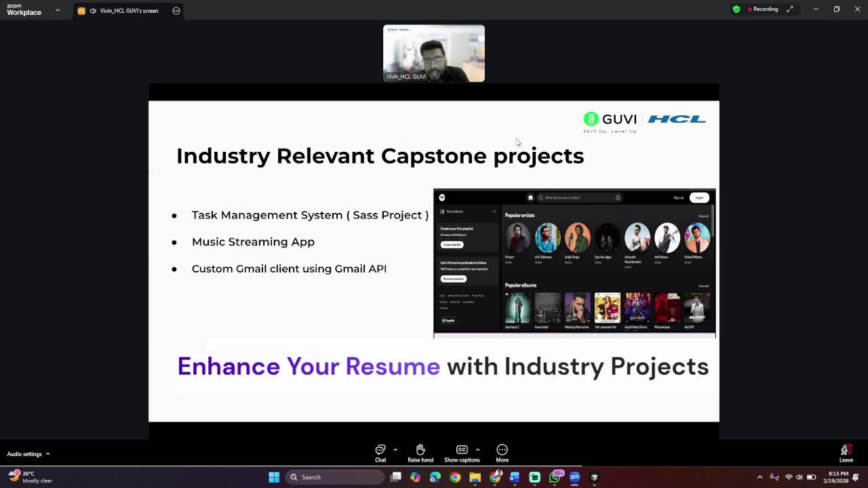Image resolution: width=868 pixels, height=488 pixels.
Task: Click the Recording indicator
Action: pos(763,9)
